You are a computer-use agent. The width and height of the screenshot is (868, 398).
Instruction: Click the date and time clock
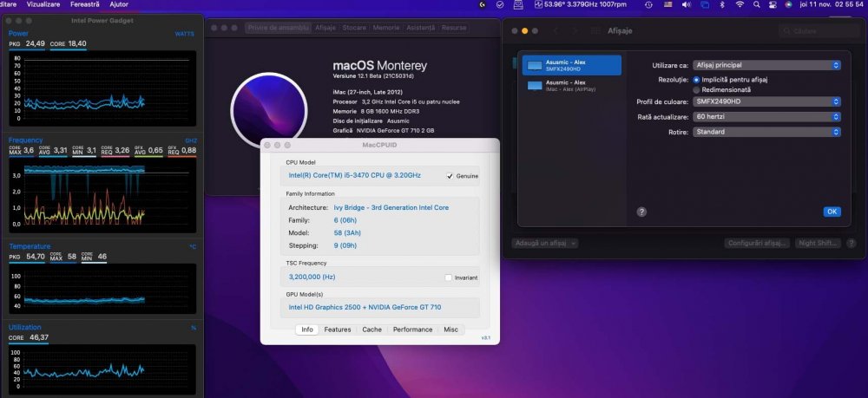pos(832,4)
